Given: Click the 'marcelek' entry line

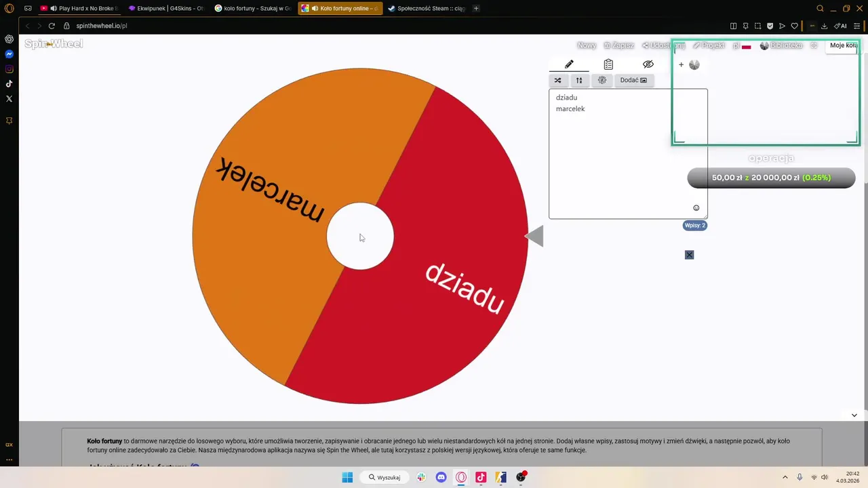Looking at the screenshot, I should pyautogui.click(x=570, y=108).
